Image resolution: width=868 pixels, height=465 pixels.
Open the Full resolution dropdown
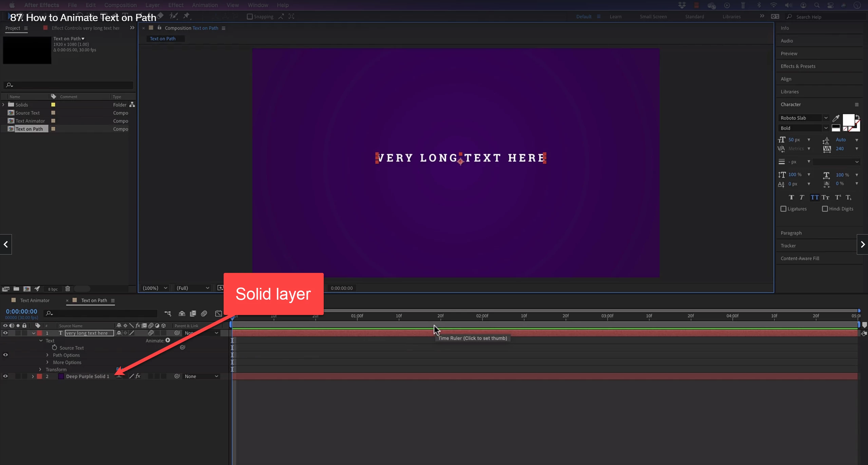pos(193,288)
